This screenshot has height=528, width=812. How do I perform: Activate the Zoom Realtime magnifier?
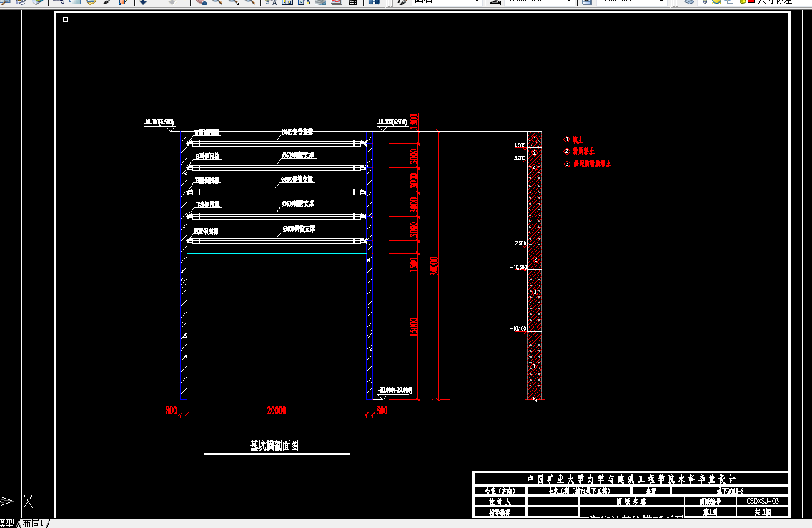pyautogui.click(x=217, y=1)
